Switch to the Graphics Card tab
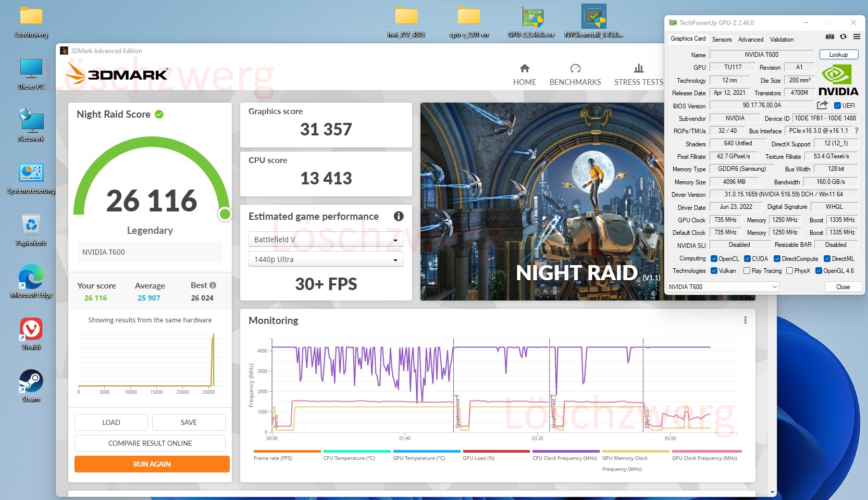 click(x=688, y=39)
